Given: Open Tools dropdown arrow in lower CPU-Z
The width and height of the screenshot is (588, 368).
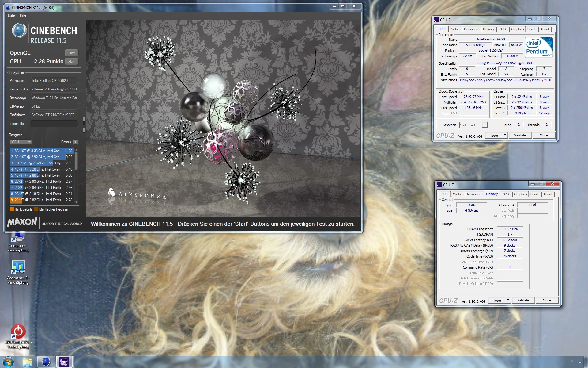Looking at the screenshot, I should point(508,300).
